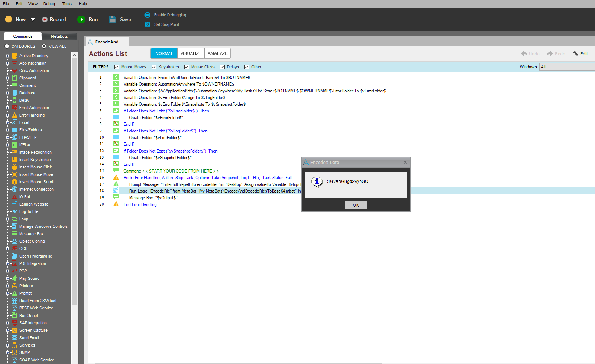Select the CATEGORIES radio button
The width and height of the screenshot is (595, 364).
7,46
